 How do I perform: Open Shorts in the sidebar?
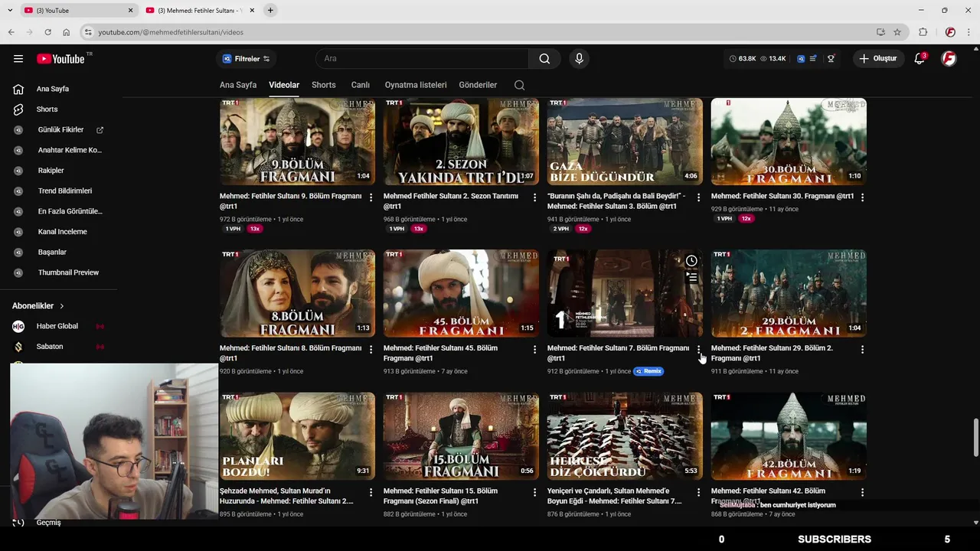(47, 109)
